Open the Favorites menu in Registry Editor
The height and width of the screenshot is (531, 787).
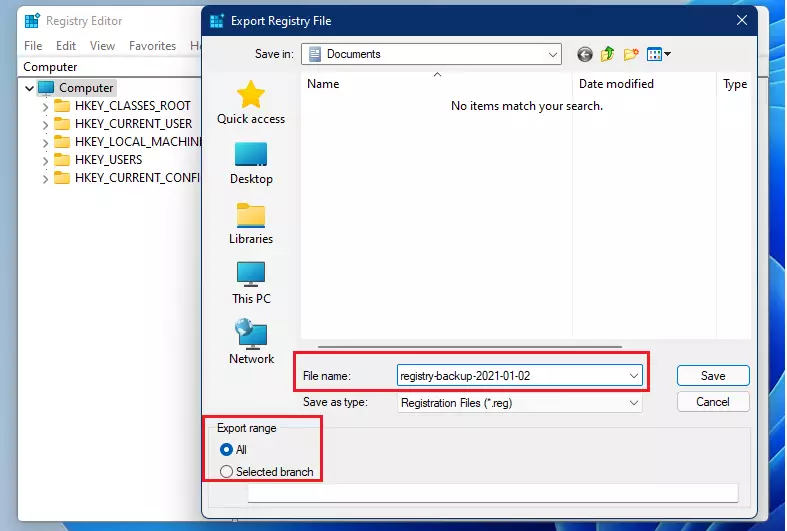pos(153,46)
